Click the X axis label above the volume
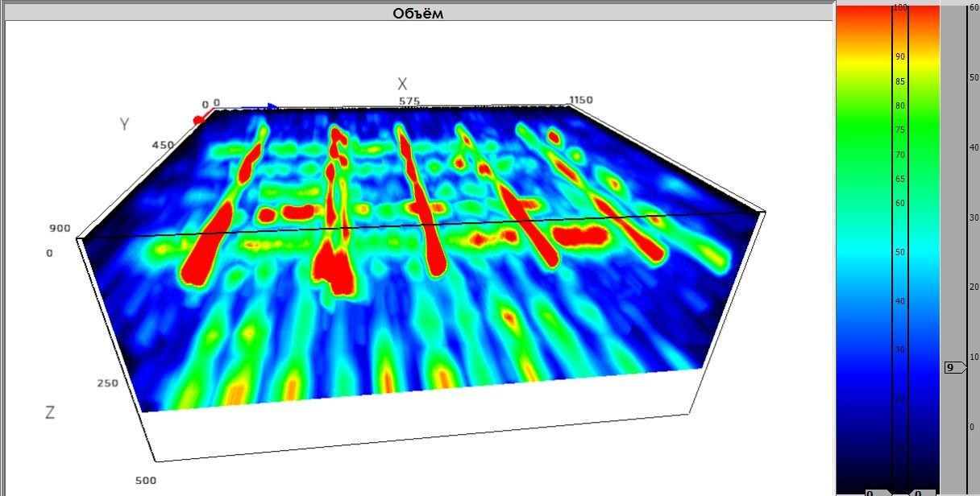The width and height of the screenshot is (980, 496). 402,84
